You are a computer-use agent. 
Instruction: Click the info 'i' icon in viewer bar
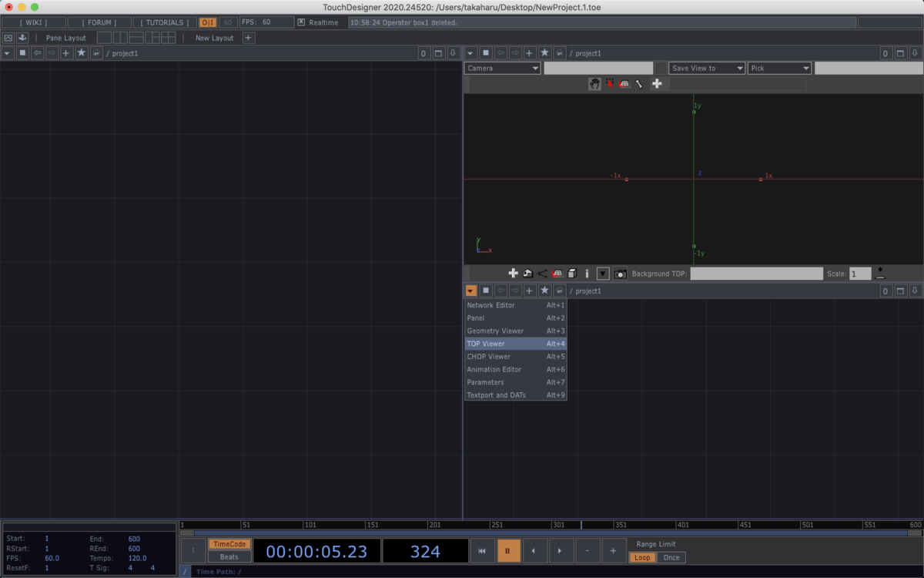coord(587,274)
